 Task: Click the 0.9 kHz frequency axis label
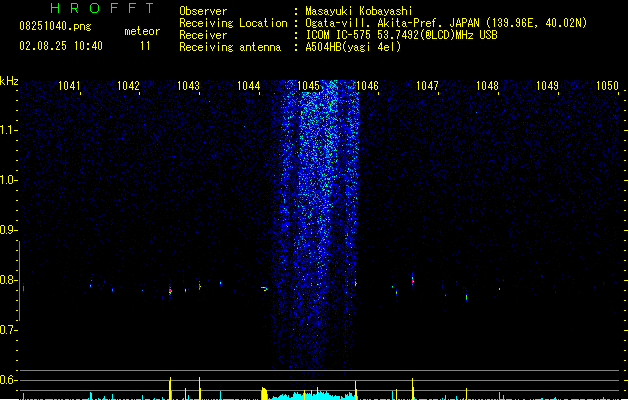click(x=8, y=230)
